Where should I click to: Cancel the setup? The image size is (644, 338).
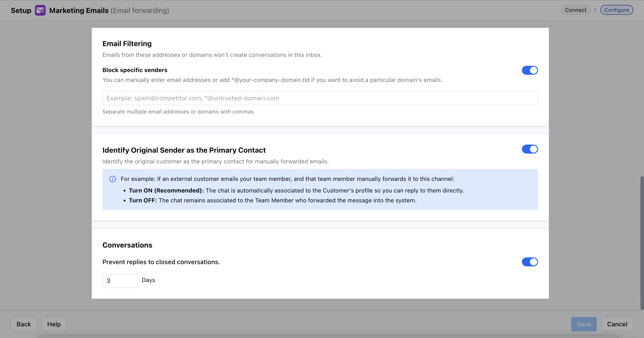coord(617,324)
